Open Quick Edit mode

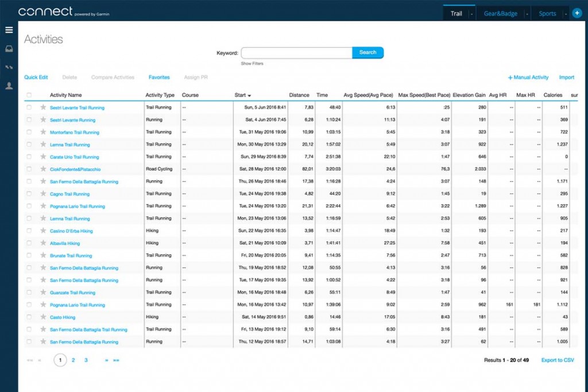point(36,77)
